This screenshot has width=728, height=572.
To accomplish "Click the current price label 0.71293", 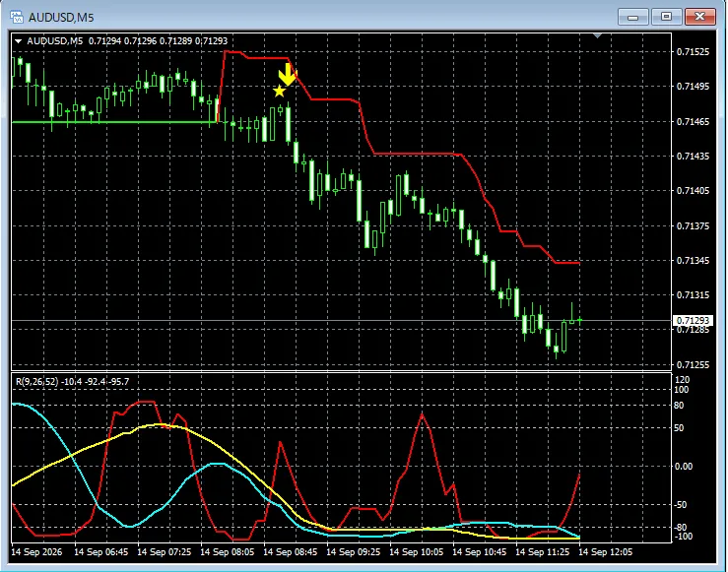I will click(x=693, y=321).
